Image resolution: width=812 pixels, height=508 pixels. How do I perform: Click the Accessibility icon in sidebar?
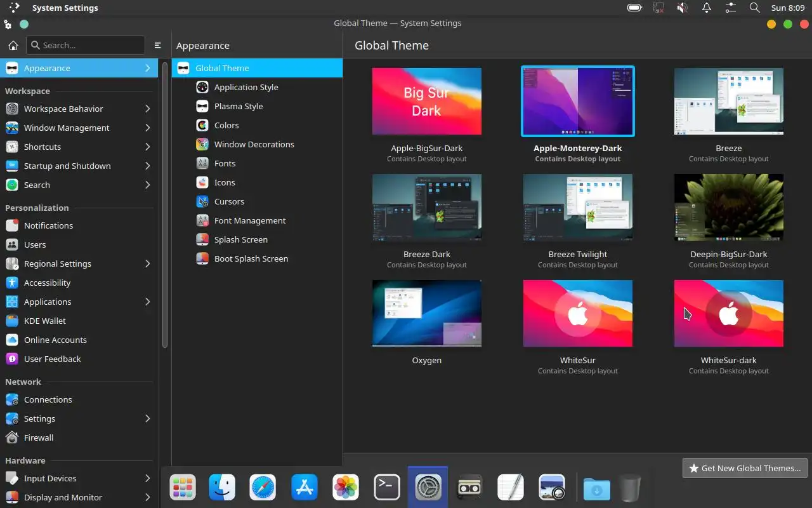[12, 283]
